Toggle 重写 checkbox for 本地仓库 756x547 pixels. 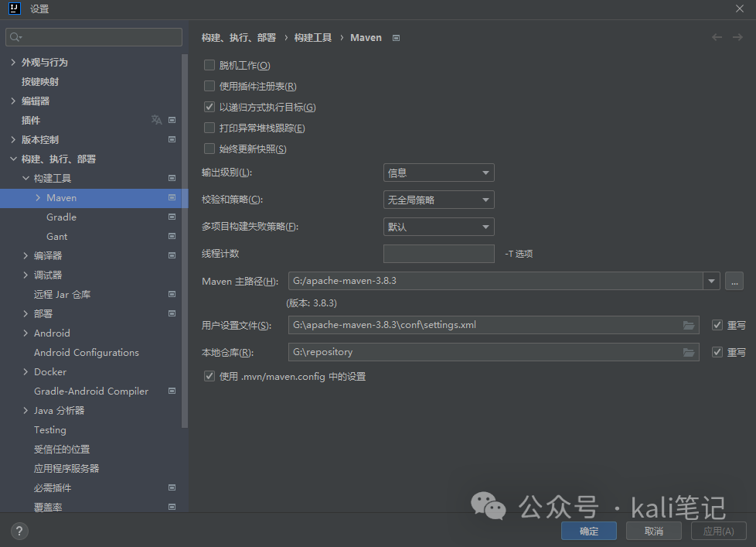tap(717, 352)
